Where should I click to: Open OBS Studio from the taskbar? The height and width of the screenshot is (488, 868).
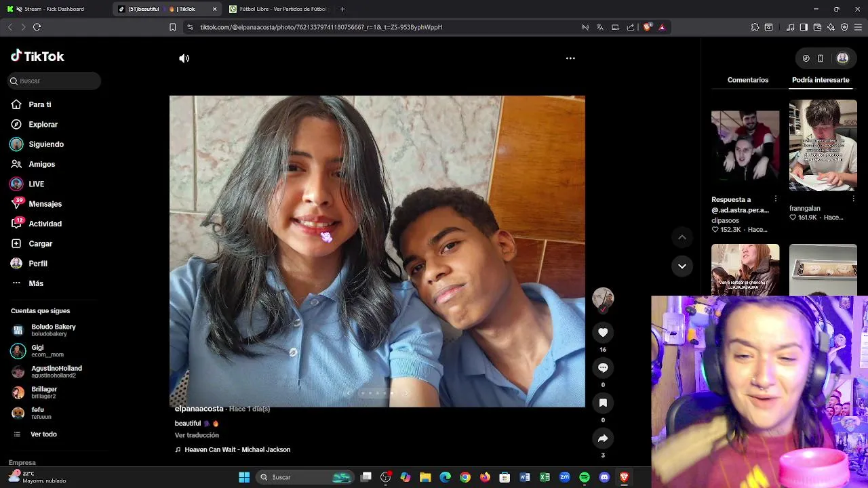[385, 477]
